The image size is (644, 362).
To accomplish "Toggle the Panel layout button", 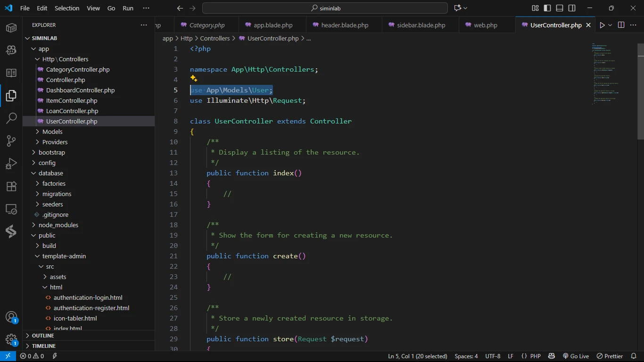I will point(560,8).
